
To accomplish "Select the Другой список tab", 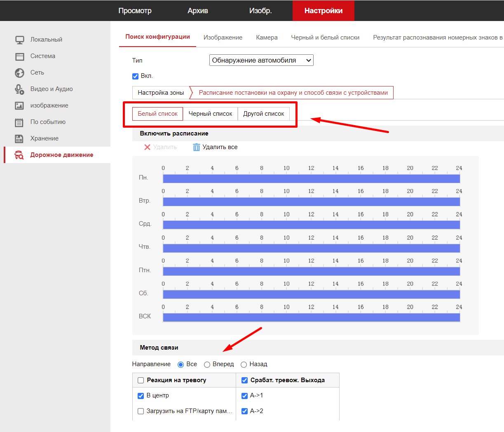I will pos(264,114).
